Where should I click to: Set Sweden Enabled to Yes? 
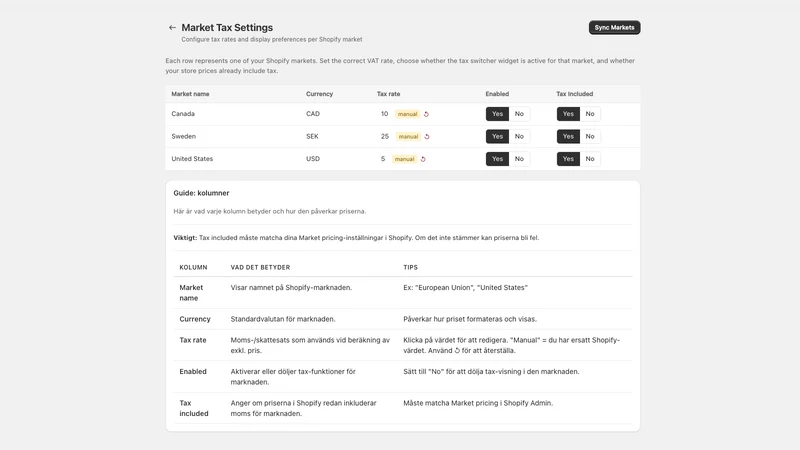pyautogui.click(x=497, y=136)
